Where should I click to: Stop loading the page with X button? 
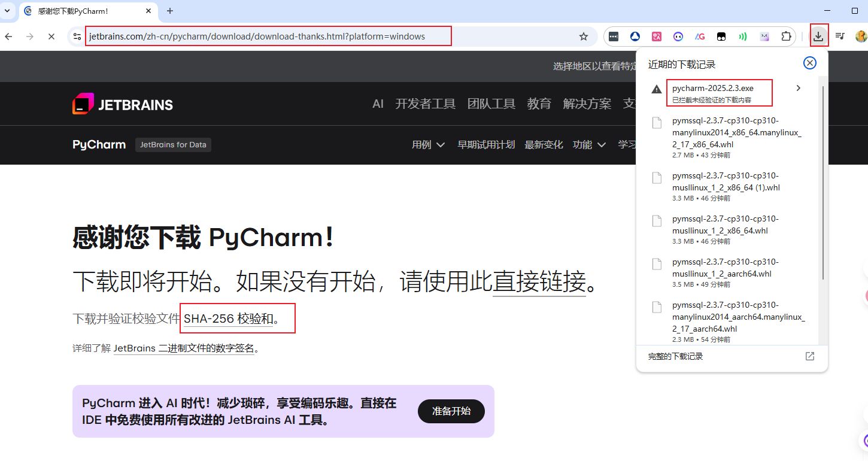pos(51,37)
